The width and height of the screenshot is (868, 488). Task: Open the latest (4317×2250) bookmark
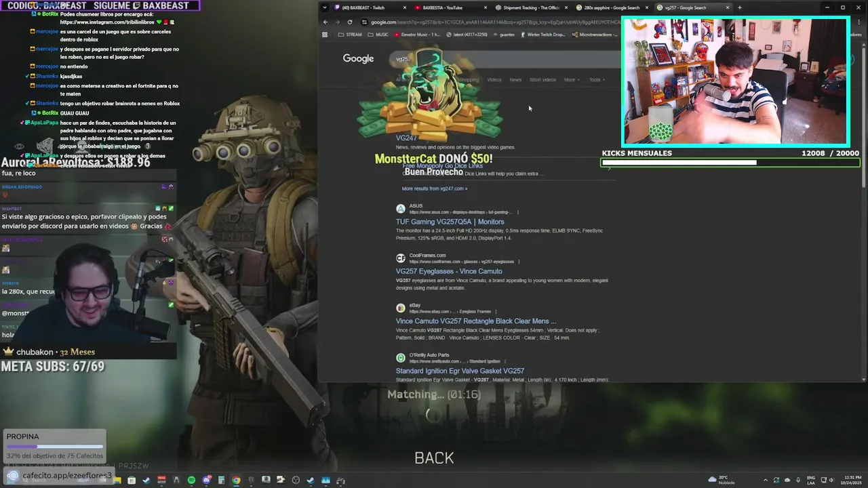pyautogui.click(x=467, y=35)
